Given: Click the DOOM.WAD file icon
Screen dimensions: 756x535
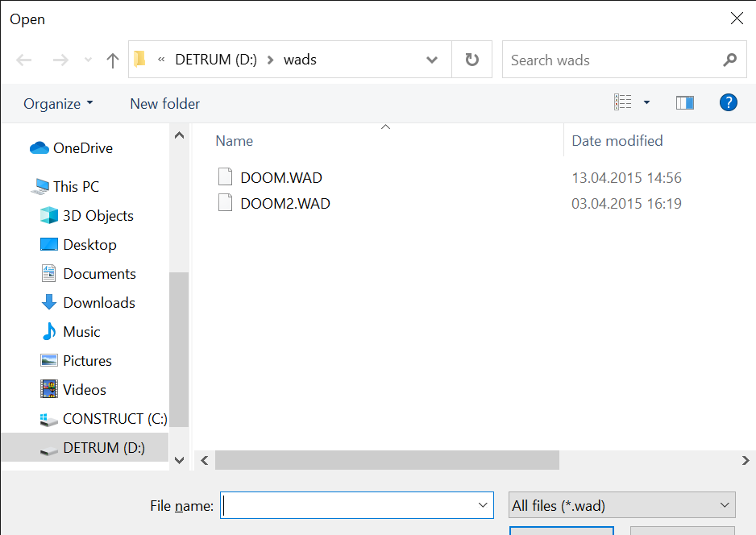Looking at the screenshot, I should click(x=225, y=177).
